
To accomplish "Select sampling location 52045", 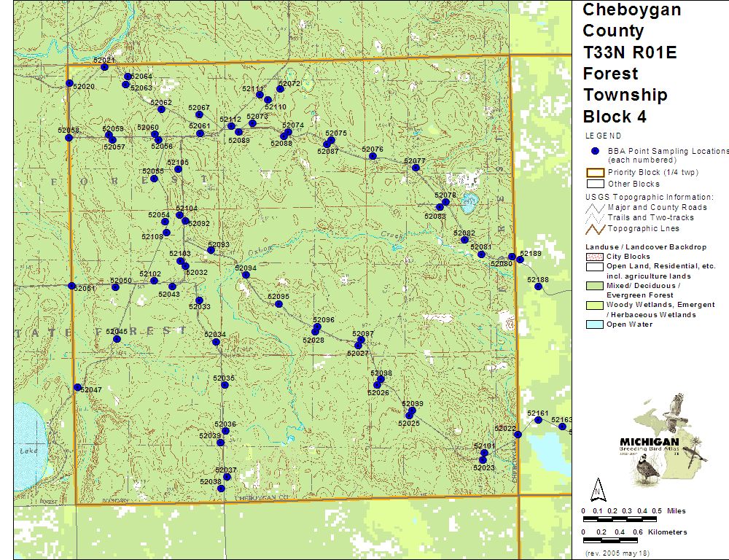I will [x=117, y=339].
